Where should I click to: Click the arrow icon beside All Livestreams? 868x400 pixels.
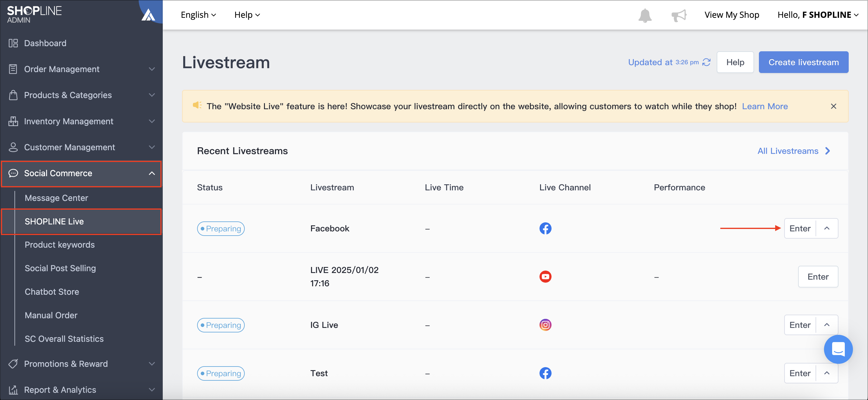[828, 151]
